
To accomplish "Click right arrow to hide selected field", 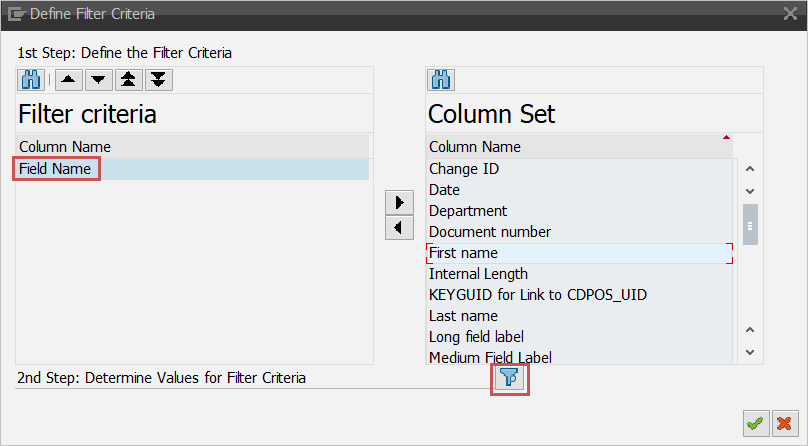I will [399, 202].
